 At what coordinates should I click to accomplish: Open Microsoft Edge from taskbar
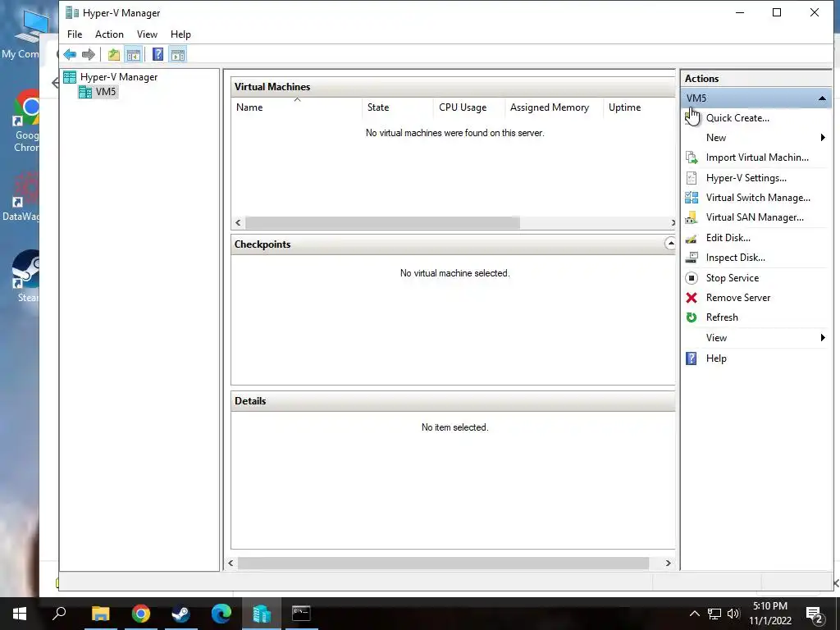tap(221, 614)
